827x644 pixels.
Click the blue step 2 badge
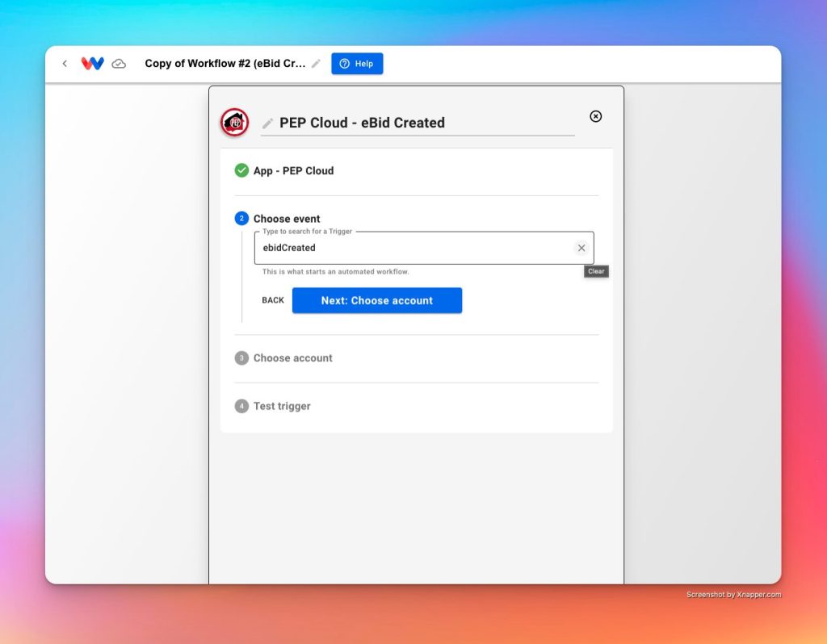[x=241, y=218]
